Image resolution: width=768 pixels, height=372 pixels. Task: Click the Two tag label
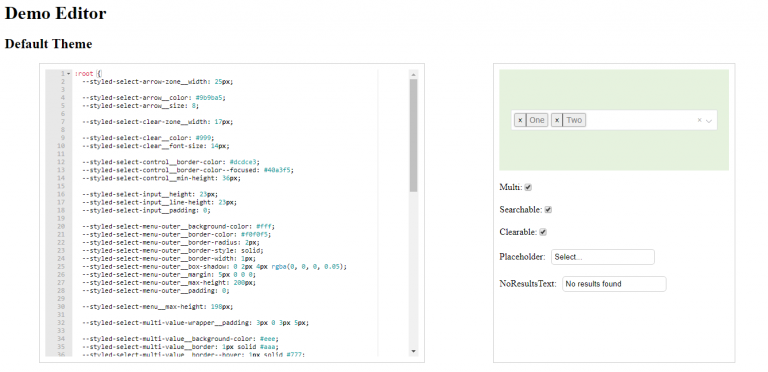(574, 120)
